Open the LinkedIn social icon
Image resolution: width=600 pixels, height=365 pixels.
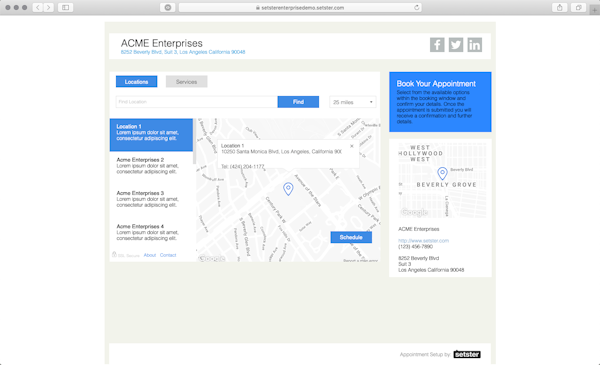pyautogui.click(x=474, y=45)
